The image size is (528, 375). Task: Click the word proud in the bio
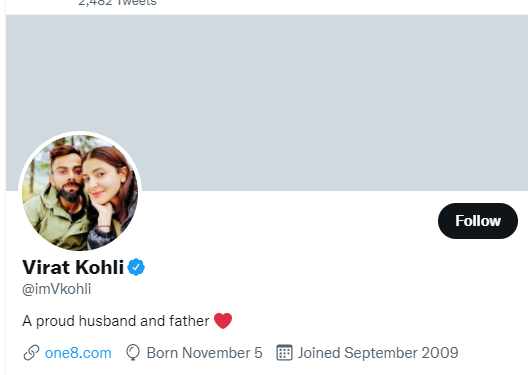pyautogui.click(x=55, y=321)
